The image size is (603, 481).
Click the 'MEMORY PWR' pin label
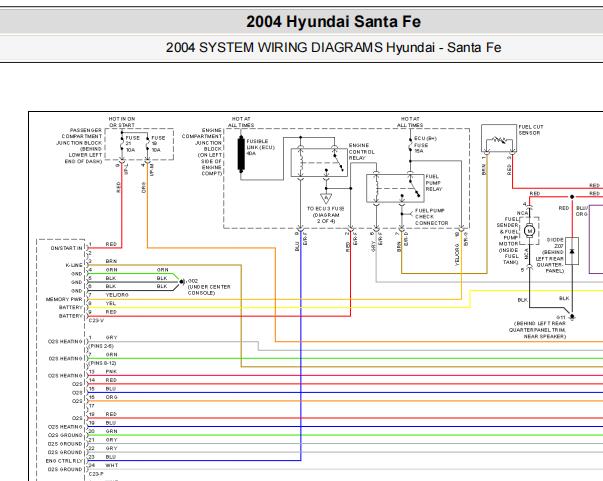64,299
